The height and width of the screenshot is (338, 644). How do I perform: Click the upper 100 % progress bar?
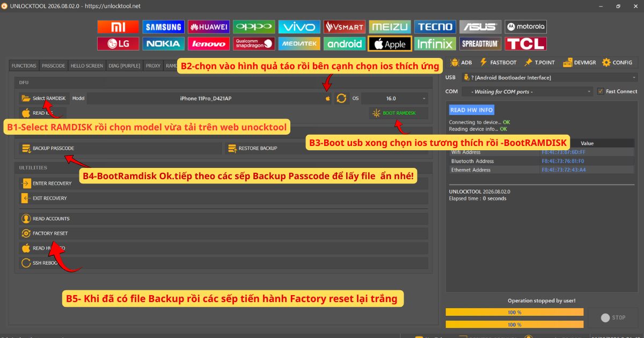click(515, 312)
